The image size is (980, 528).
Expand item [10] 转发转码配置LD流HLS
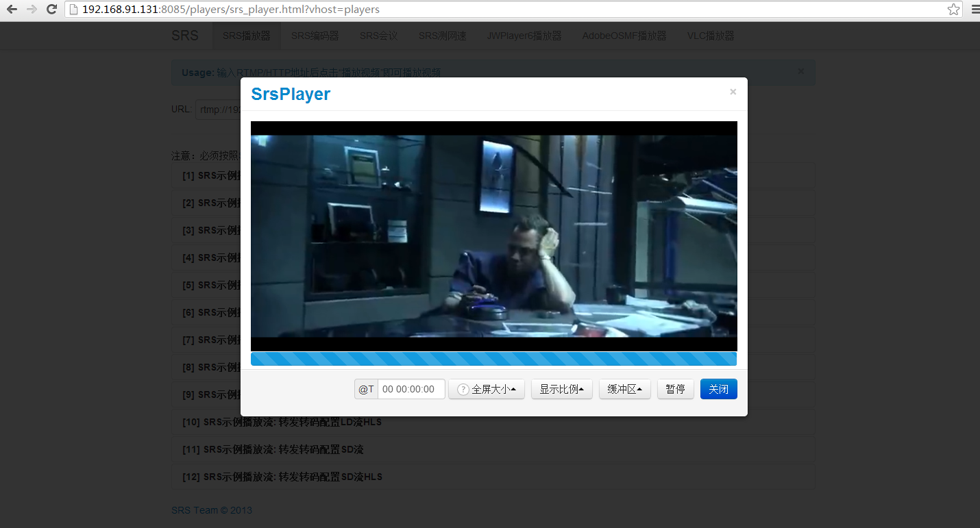pyautogui.click(x=493, y=423)
